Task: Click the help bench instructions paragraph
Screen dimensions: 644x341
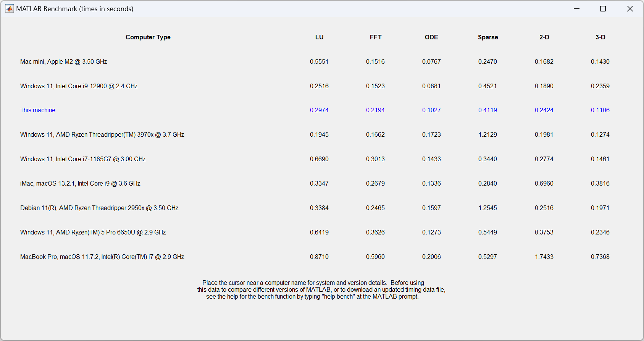Action: (x=321, y=290)
